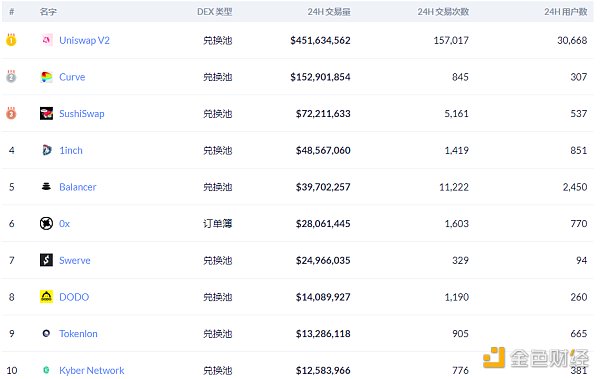Click the Balancer logo icon
Image resolution: width=600 pixels, height=379 pixels.
point(46,186)
